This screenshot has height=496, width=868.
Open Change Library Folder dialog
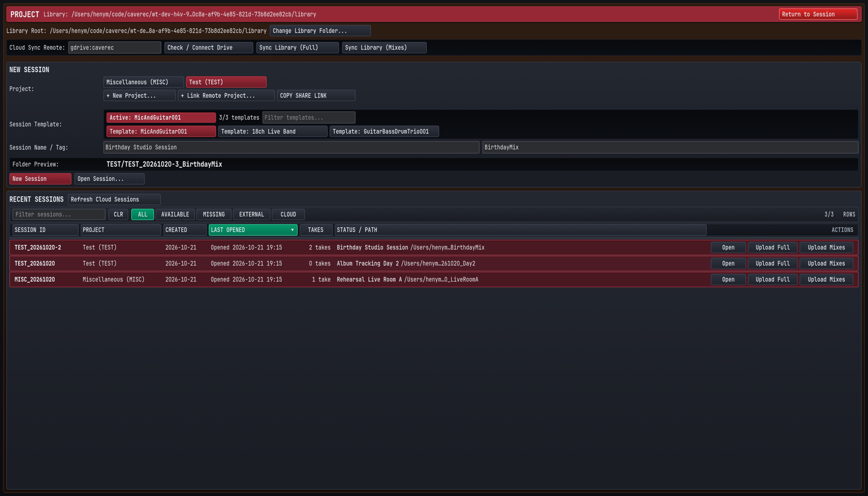point(320,31)
